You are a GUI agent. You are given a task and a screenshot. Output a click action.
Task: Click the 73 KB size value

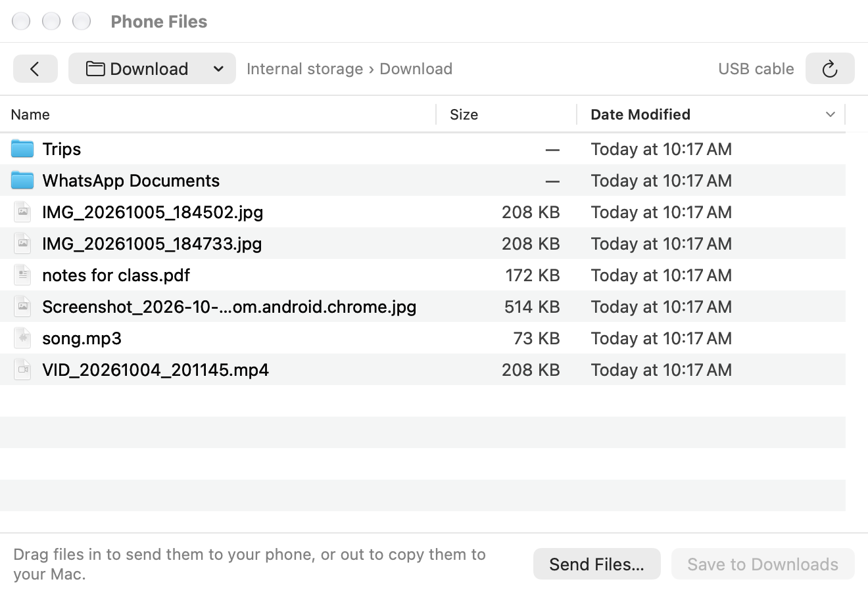pos(537,338)
